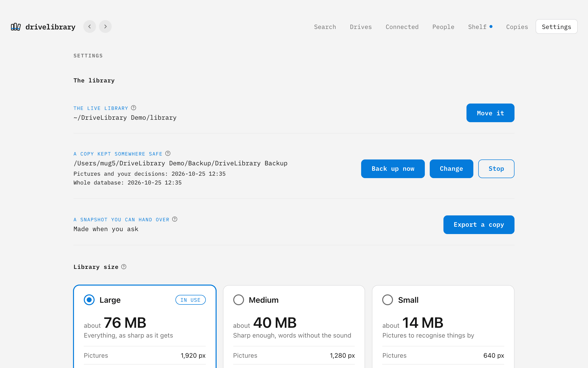The width and height of the screenshot is (588, 368).
Task: Click the drivelibrary app title
Action: pos(50,27)
